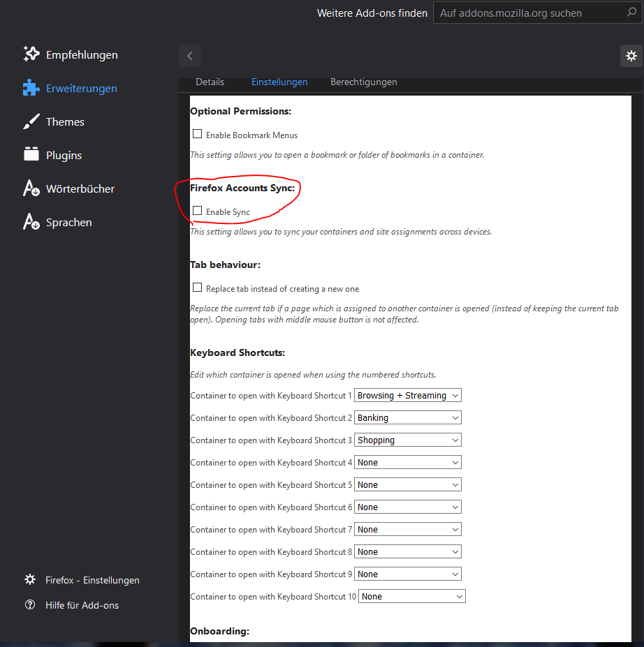Click the Hilfe für Add-ons question icon
The height and width of the screenshot is (647, 644).
30,605
